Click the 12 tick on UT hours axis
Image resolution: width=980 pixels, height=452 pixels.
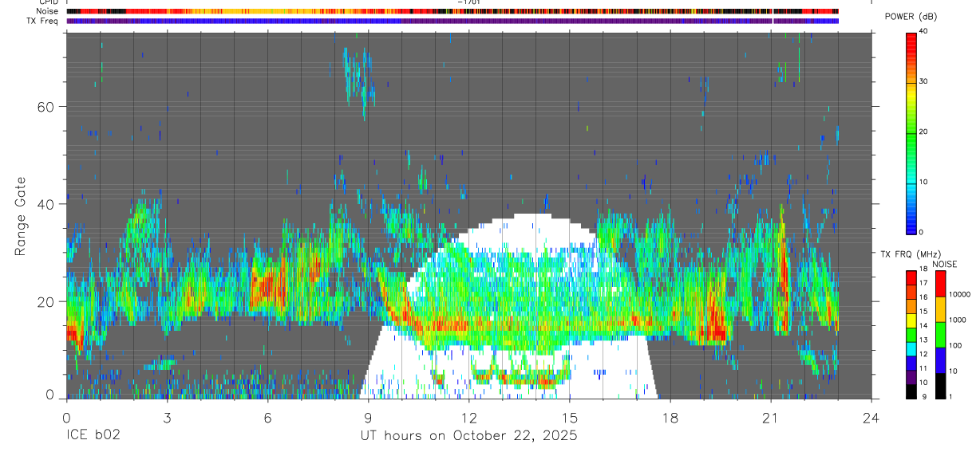click(468, 418)
